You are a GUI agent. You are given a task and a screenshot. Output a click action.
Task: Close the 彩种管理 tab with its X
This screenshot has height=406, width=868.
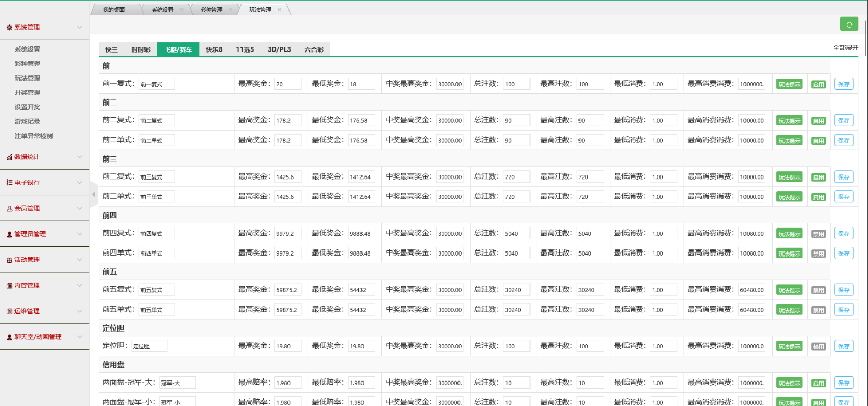pyautogui.click(x=231, y=10)
